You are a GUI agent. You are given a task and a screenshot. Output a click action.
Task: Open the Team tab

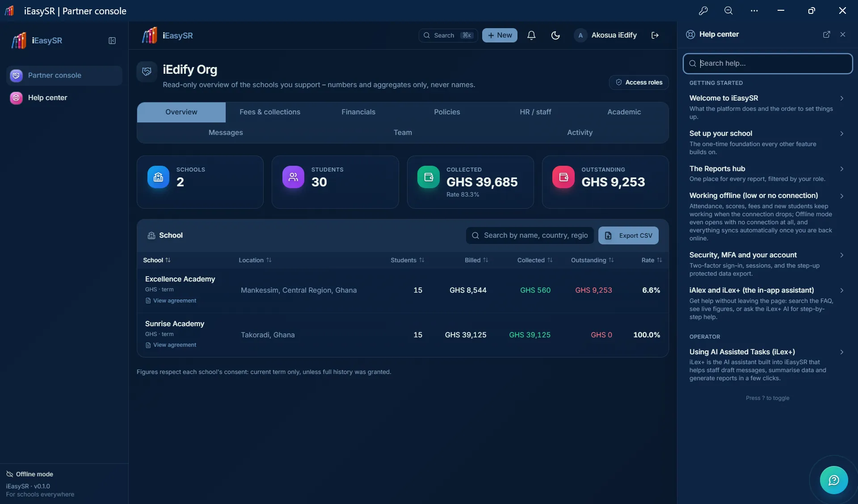pyautogui.click(x=403, y=133)
